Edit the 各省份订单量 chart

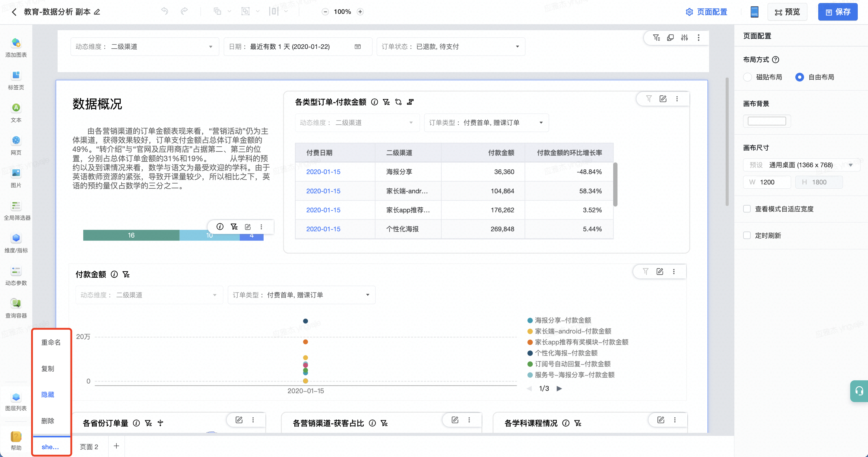pos(239,420)
